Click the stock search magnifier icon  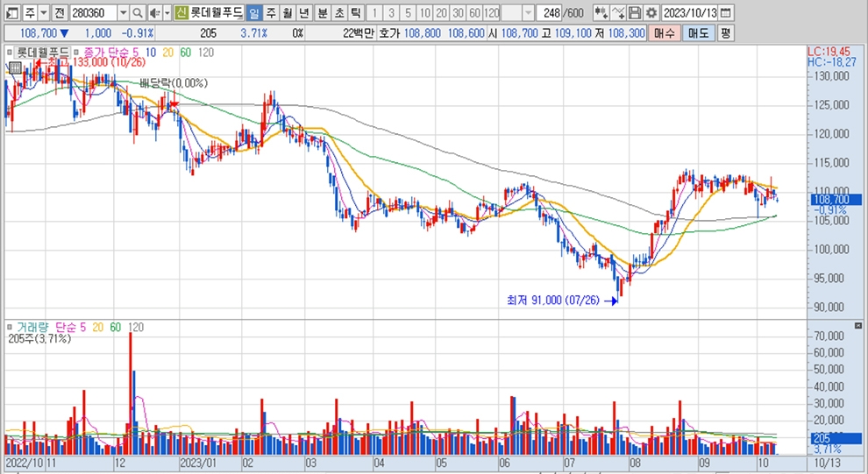pos(138,13)
